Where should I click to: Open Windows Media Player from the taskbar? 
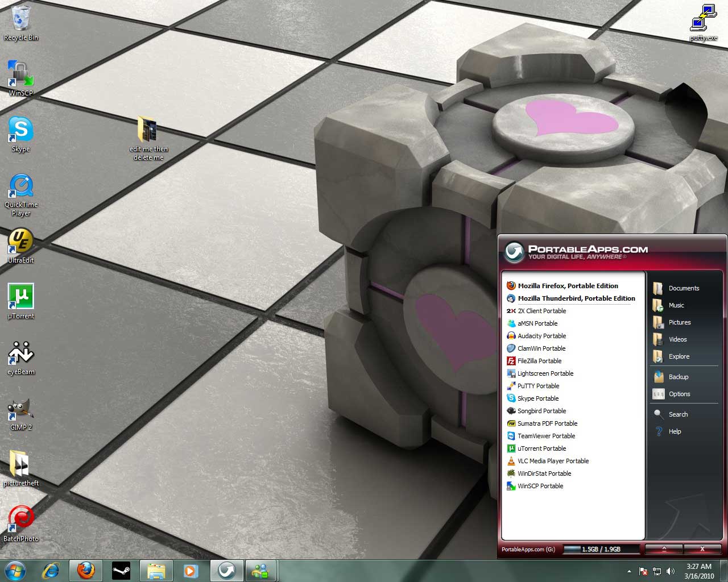[192, 570]
